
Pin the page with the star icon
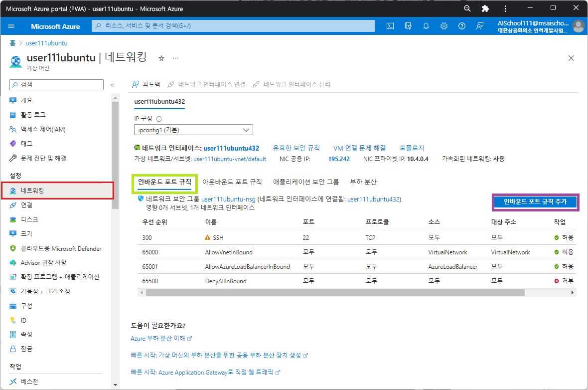[161, 58]
